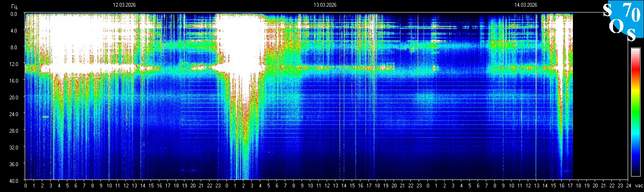Click the 20.0 frequency axis mark
644x192 pixels.
pos(15,97)
